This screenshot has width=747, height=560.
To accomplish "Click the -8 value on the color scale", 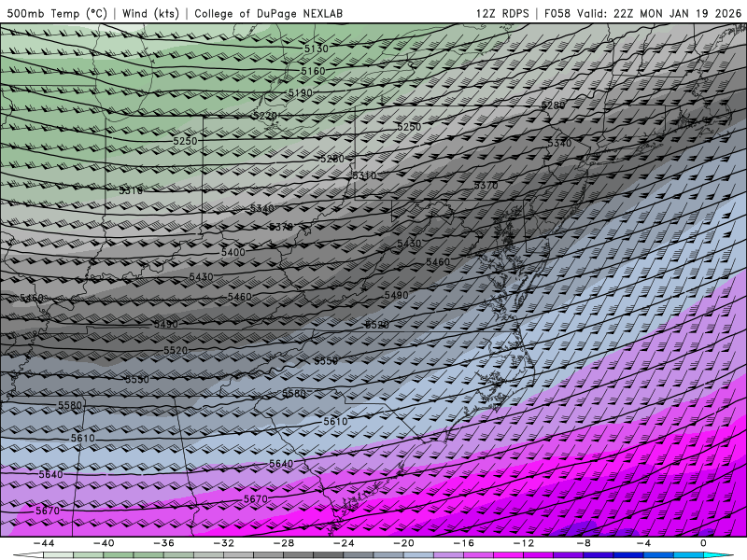I will (x=585, y=543).
